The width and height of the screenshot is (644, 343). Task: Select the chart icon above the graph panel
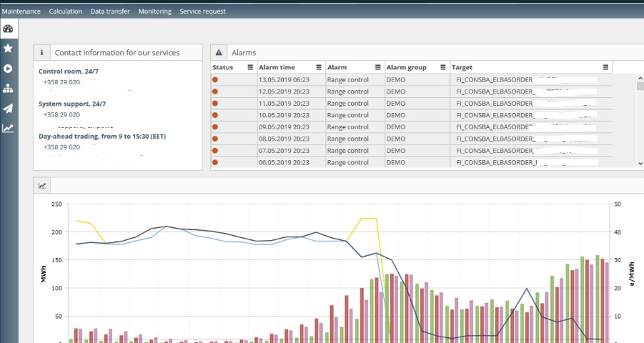[x=42, y=186]
